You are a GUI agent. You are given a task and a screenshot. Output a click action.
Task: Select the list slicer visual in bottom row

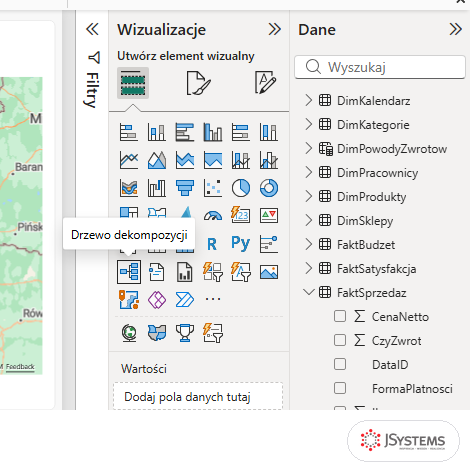(213, 333)
